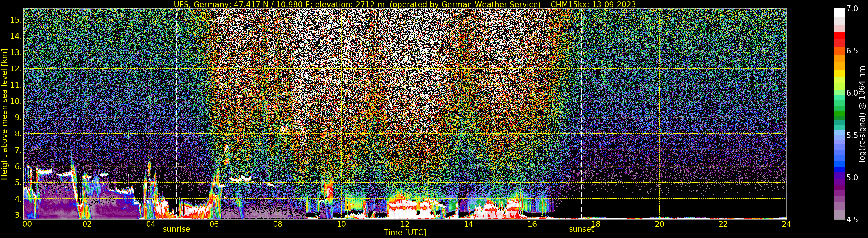
Task: Click the '5.5' colorbar value
Action: pyautogui.click(x=852, y=135)
